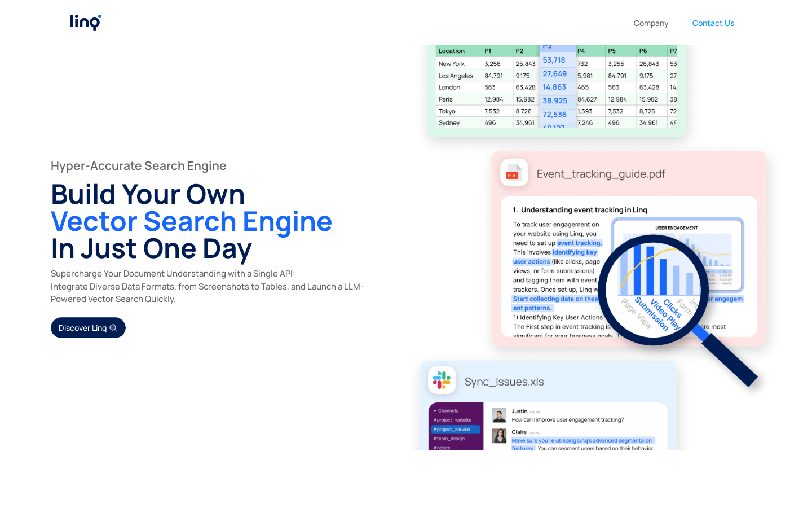Click the highlighted value 72,536
This screenshot has width=812, height=508.
coord(554,114)
